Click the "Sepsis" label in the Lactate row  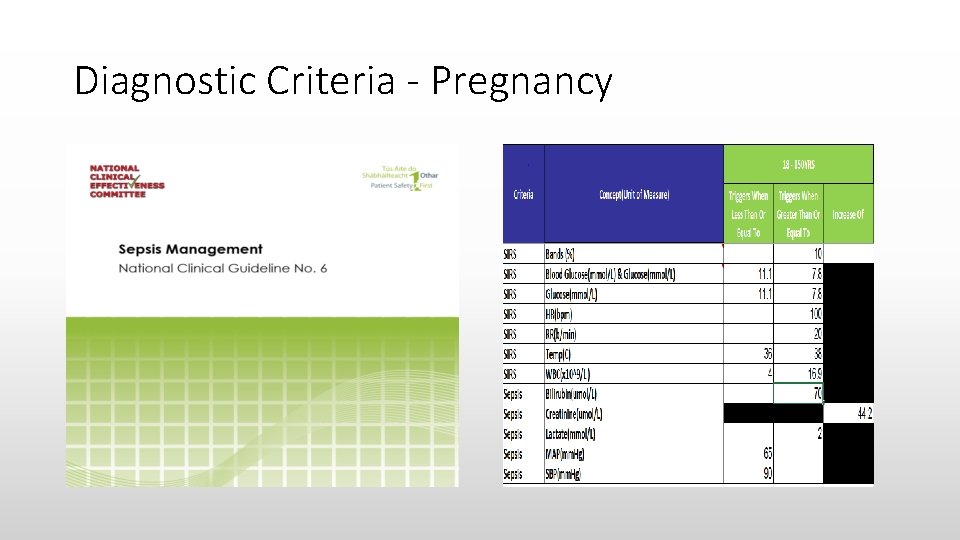[513, 434]
